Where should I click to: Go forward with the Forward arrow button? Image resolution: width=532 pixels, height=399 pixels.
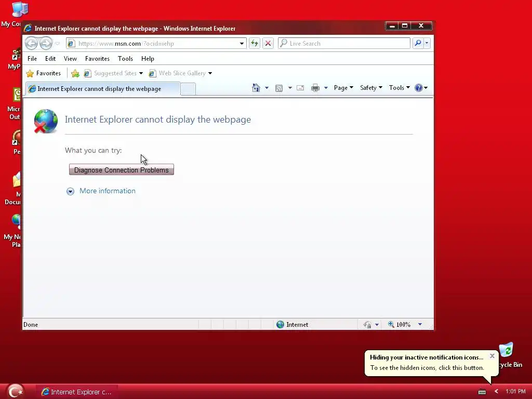click(46, 43)
